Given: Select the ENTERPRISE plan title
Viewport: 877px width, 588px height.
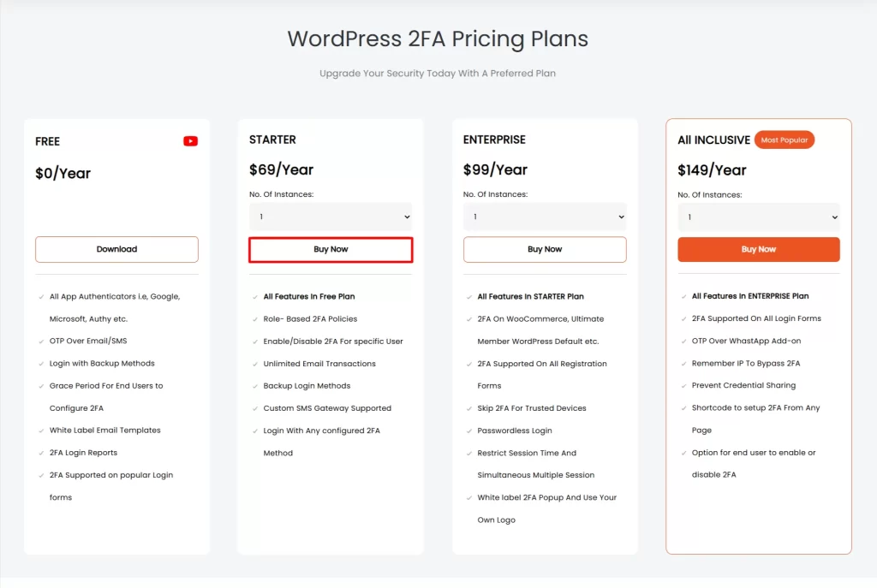Looking at the screenshot, I should 494,140.
